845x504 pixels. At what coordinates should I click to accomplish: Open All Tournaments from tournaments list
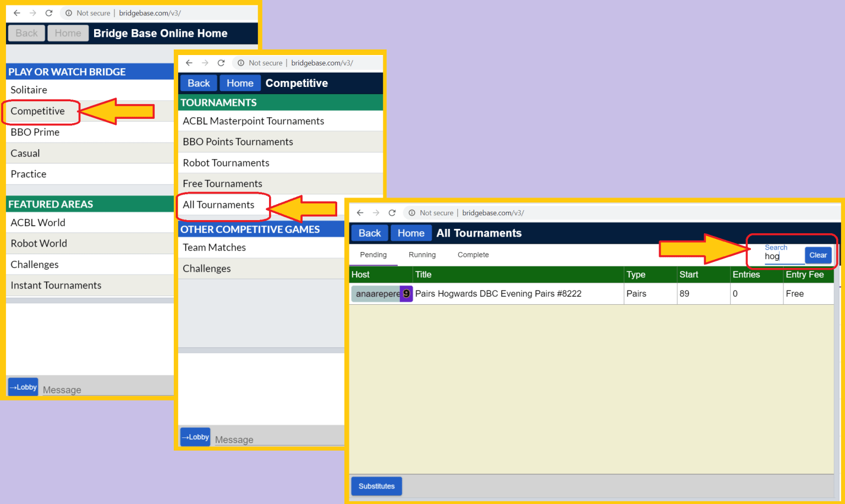(218, 205)
